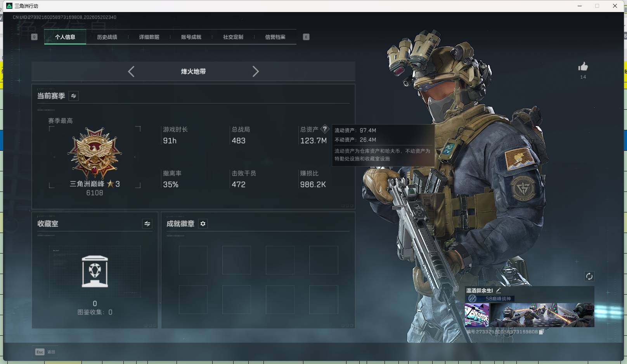Click the 击败干员 value 472
627x364 pixels.
coord(239,185)
